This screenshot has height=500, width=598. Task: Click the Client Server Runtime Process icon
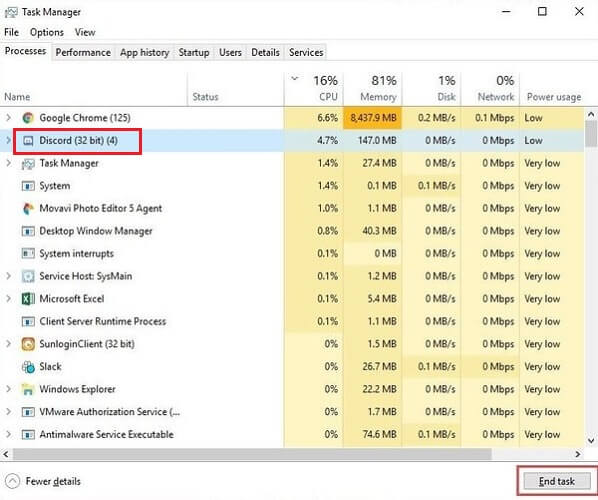[x=28, y=322]
